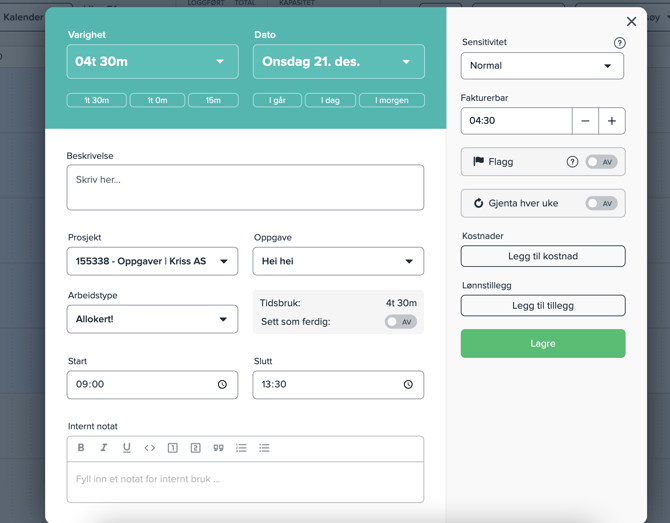Click the green Lagre button

(543, 343)
